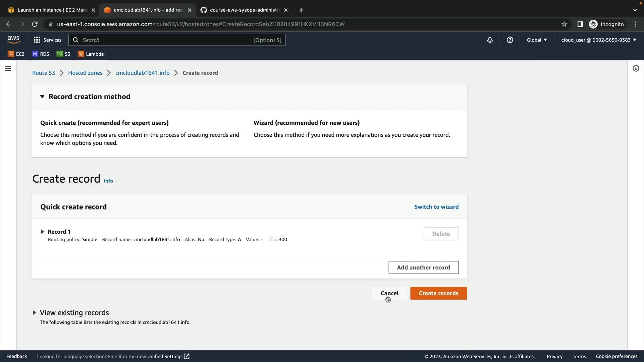Open the Lambda shortcut in favorites bar
The height and width of the screenshot is (362, 644).
(91, 54)
